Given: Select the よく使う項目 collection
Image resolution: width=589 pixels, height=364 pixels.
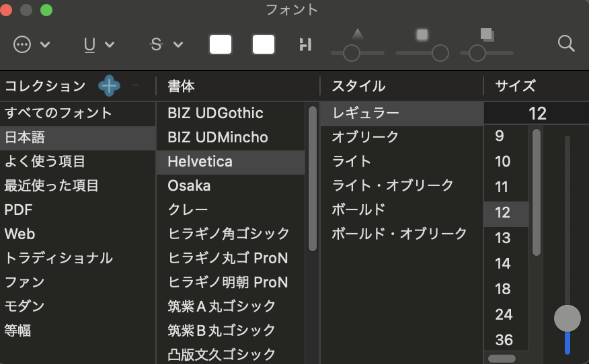Looking at the screenshot, I should point(78,161).
